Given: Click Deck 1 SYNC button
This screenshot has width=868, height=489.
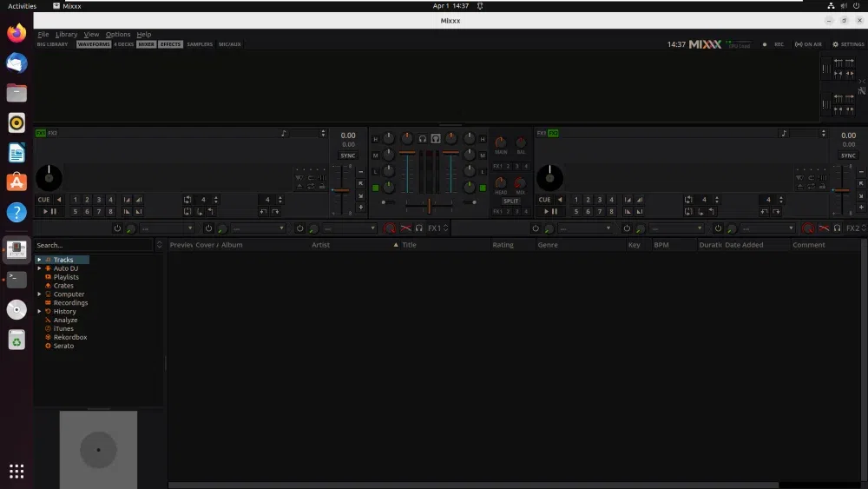Looking at the screenshot, I should tap(348, 155).
